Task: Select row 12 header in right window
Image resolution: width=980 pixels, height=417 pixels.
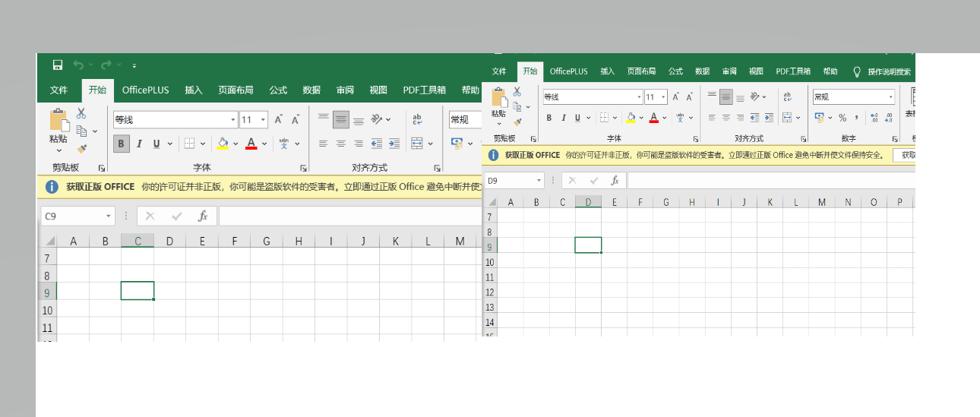Action: 490,292
